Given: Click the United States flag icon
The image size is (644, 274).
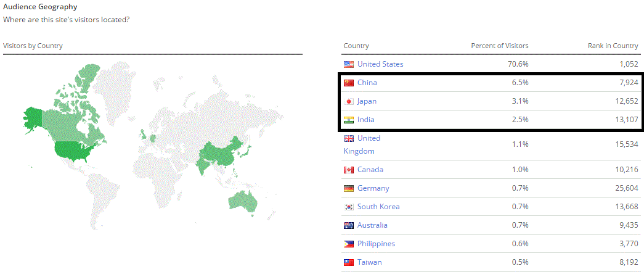Looking at the screenshot, I should click(x=349, y=64).
